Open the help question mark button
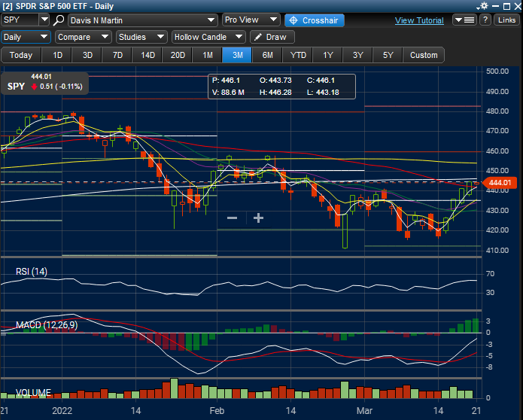Screen dimensions: 523x420 coord(485,20)
